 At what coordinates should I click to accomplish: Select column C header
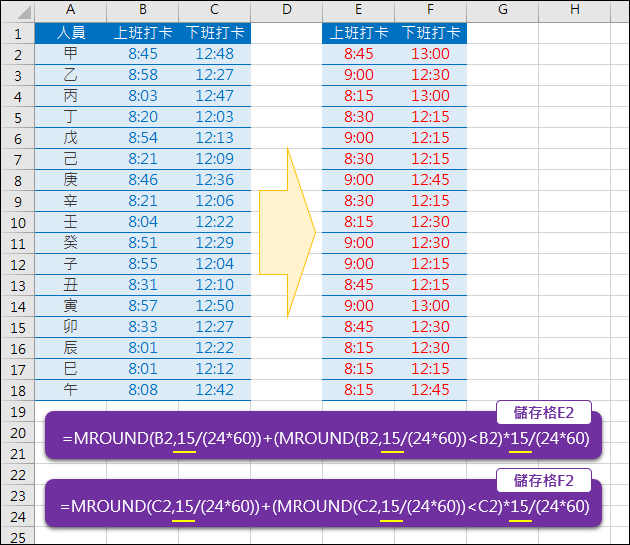pos(215,11)
